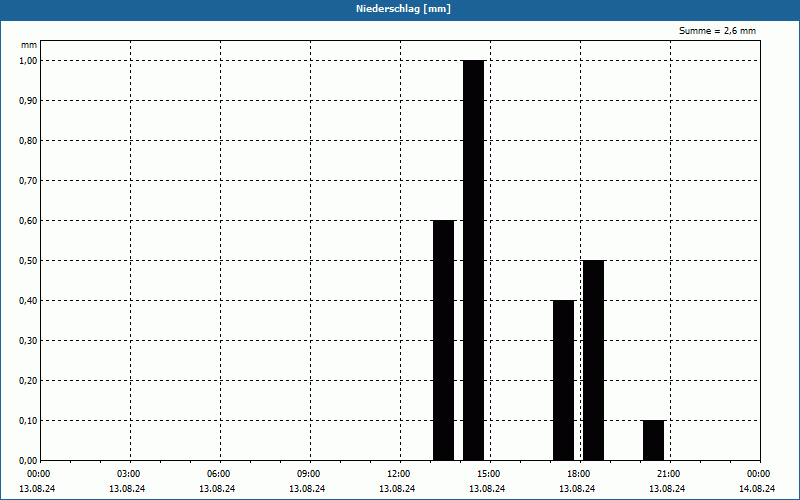Click the 03:00 time axis label

coord(129,474)
